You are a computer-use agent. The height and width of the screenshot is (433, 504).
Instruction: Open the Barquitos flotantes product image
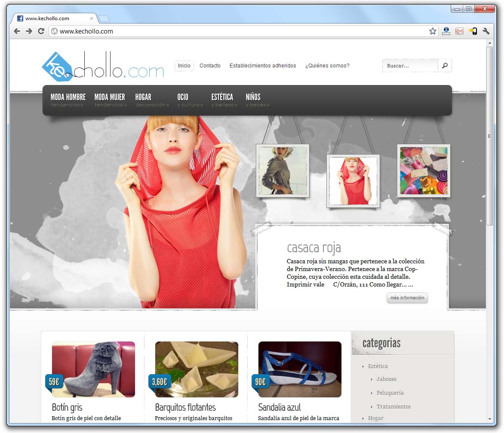pyautogui.click(x=197, y=369)
